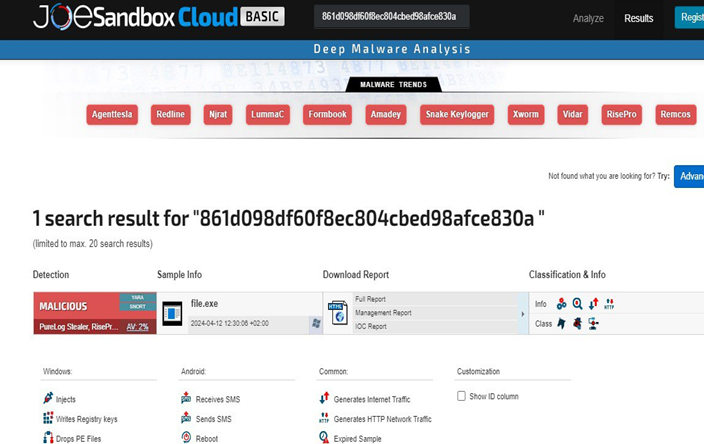Click the file.exe sample name
This screenshot has width=704, height=444.
204,303
